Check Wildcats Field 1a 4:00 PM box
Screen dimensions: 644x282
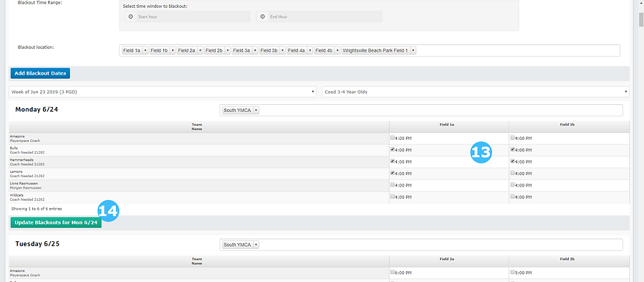tap(393, 197)
